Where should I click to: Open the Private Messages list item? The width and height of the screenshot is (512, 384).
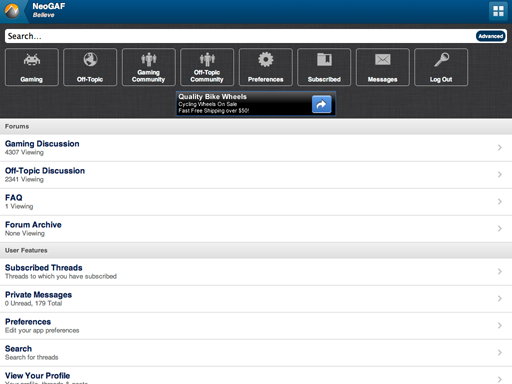pos(256,299)
